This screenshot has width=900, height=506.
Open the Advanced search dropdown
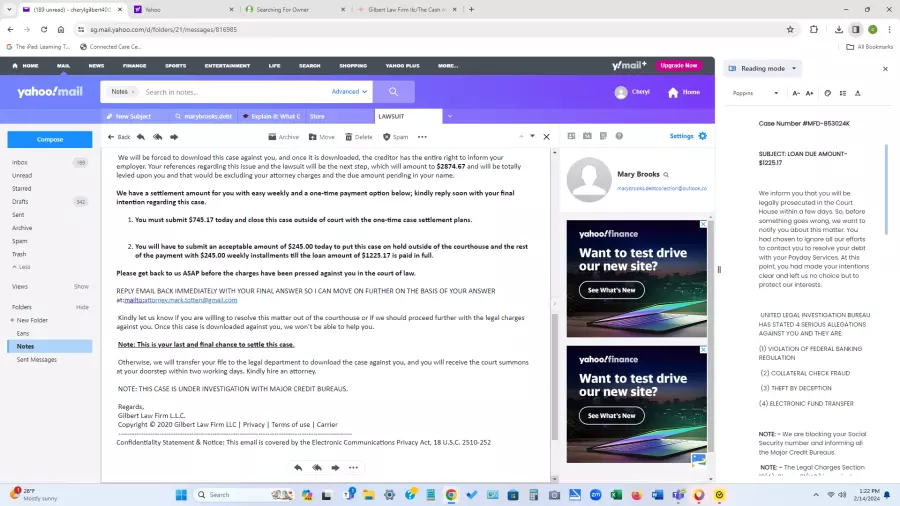coord(349,92)
